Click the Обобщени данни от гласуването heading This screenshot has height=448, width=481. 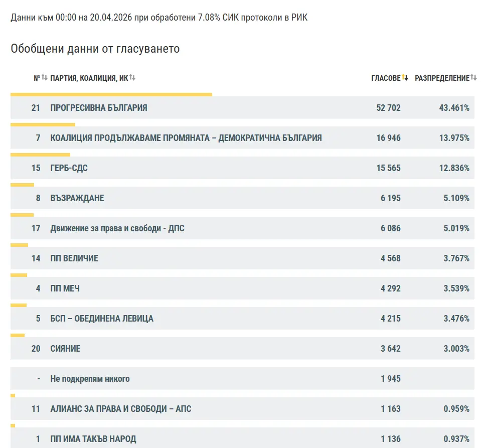pos(95,49)
